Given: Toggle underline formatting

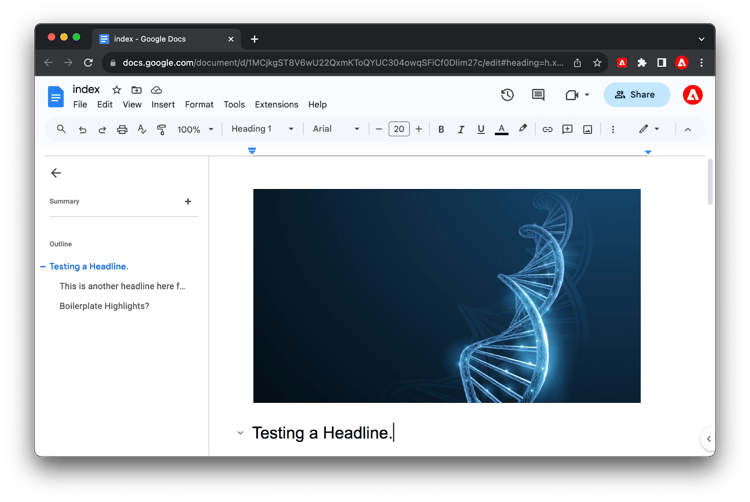Looking at the screenshot, I should pyautogui.click(x=481, y=129).
